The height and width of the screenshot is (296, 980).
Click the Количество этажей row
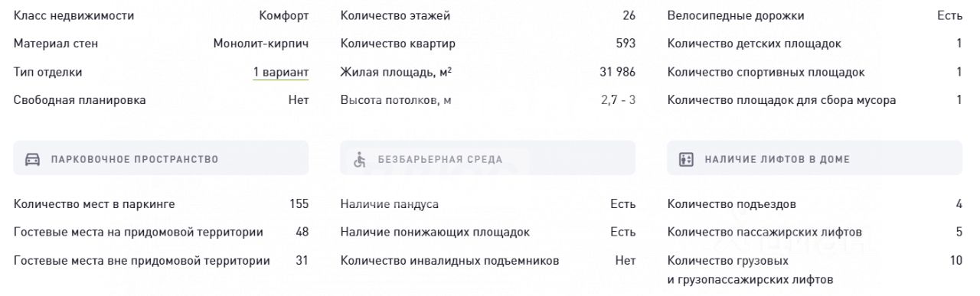(x=488, y=15)
